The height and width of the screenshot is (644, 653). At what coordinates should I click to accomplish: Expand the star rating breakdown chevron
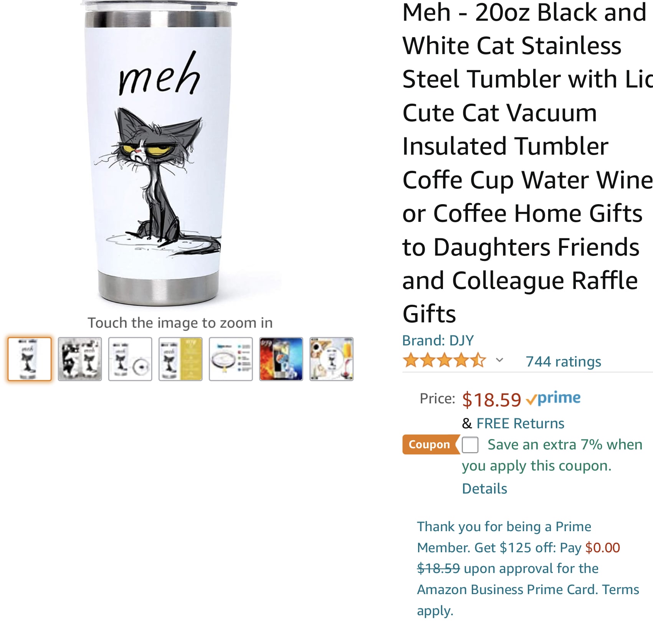(x=499, y=360)
